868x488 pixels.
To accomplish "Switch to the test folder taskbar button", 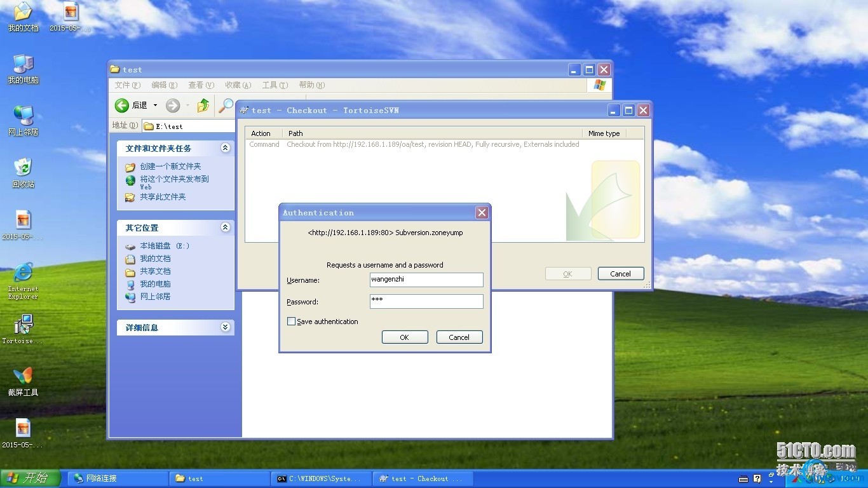I will (220, 478).
